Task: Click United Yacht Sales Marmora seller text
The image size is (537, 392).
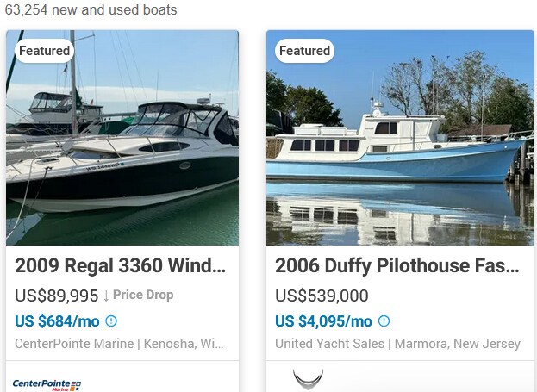Action: (397, 344)
